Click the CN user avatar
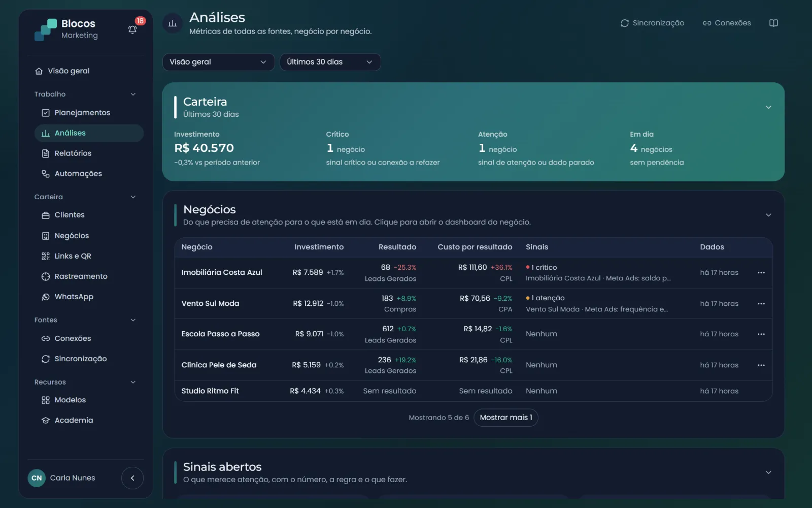The width and height of the screenshot is (812, 508). [x=37, y=478]
